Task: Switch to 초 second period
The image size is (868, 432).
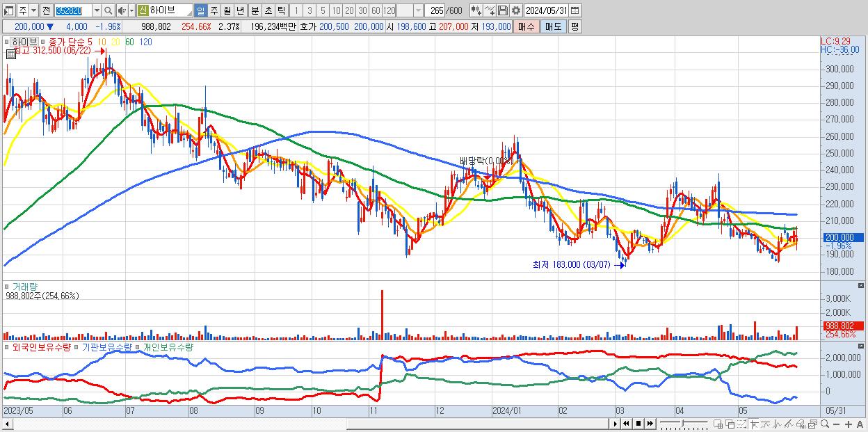Action: pos(268,10)
